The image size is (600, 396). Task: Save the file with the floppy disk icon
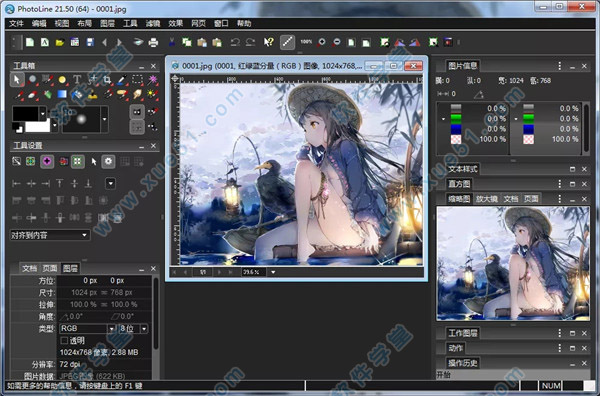90,42
